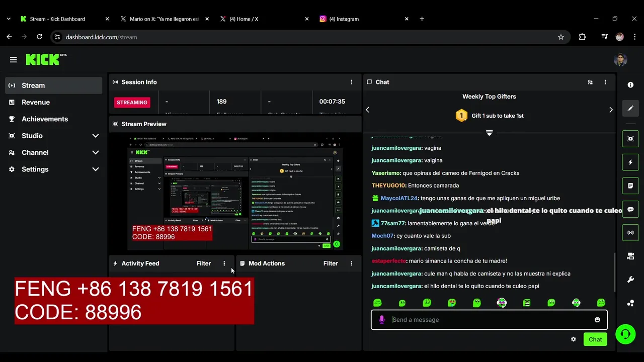The width and height of the screenshot is (644, 362).
Task: Click the purple microphone in message box
Action: click(x=381, y=320)
